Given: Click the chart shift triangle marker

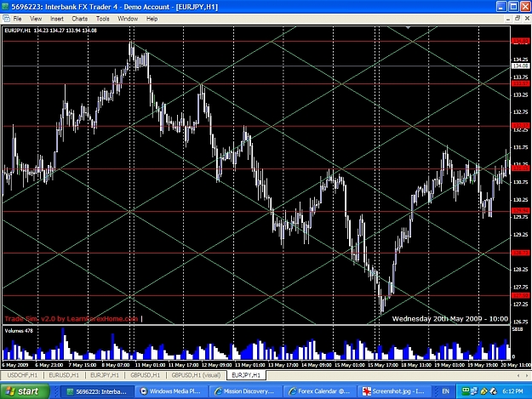Looking at the screenshot, I should pyautogui.click(x=409, y=27).
